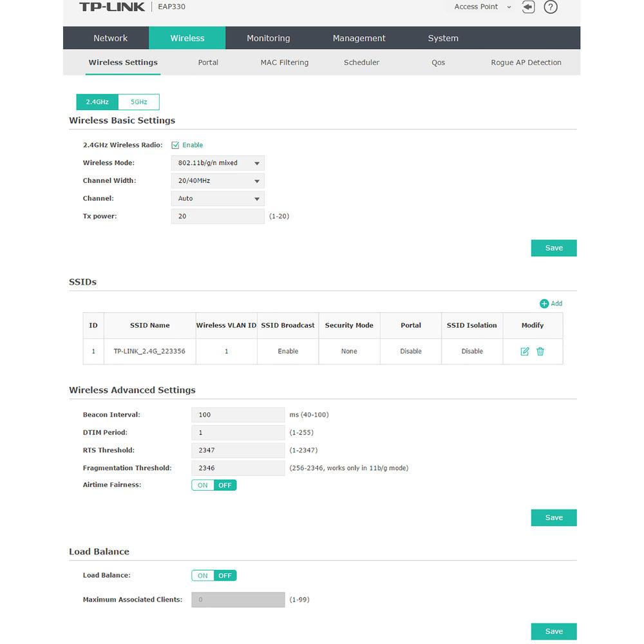Screen dimensions: 644x644
Task: Delete the SSID using the trash icon
Action: (x=540, y=352)
